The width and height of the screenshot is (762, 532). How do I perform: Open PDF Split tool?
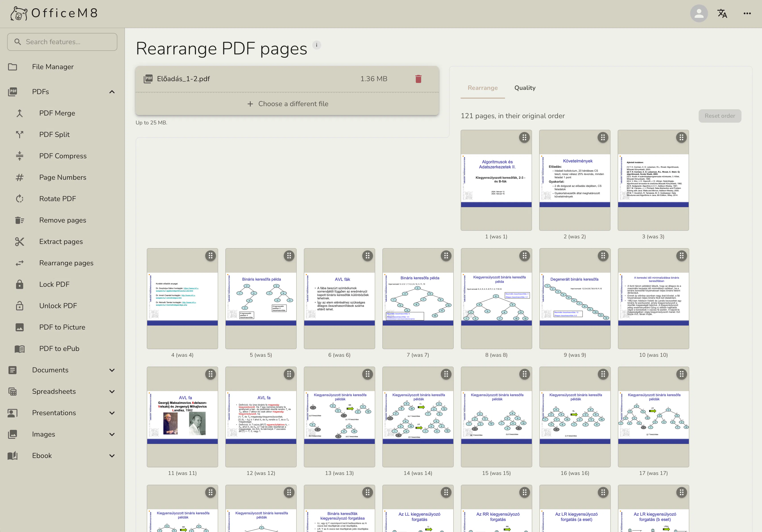tap(54, 134)
